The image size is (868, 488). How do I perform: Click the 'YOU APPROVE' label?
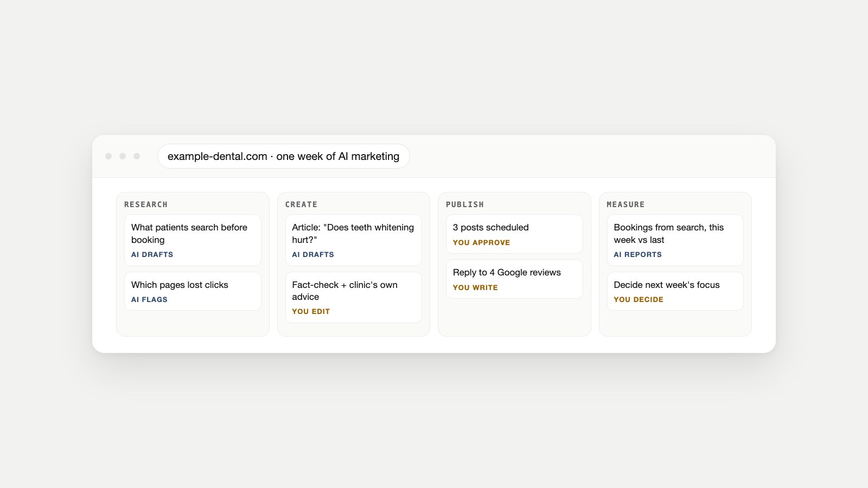pyautogui.click(x=481, y=242)
